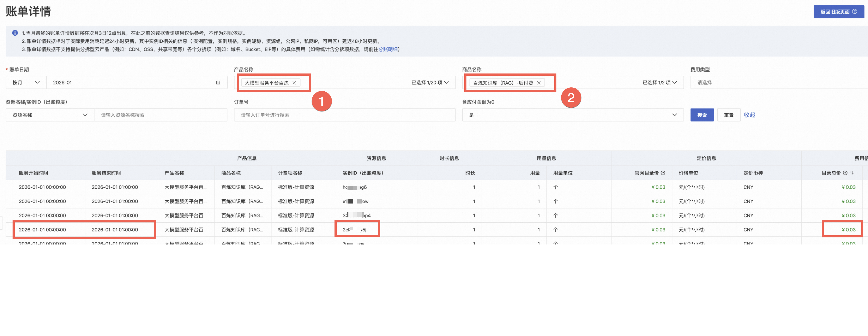Click the 搜索 button
This screenshot has width=868, height=336.
(702, 115)
